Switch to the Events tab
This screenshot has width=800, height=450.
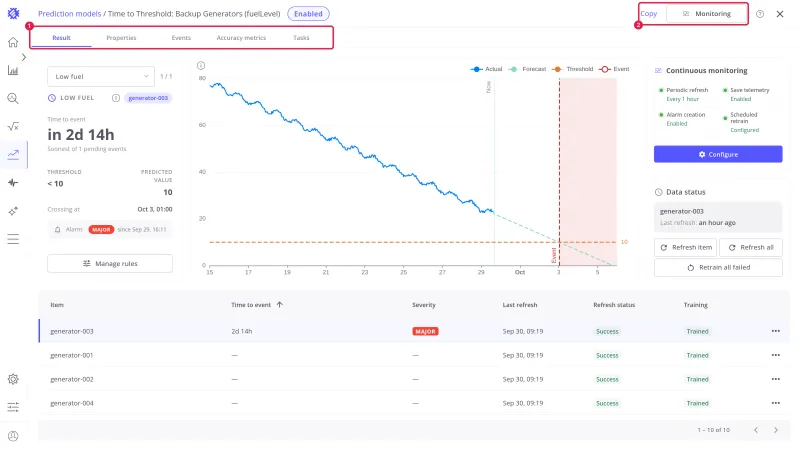click(181, 38)
